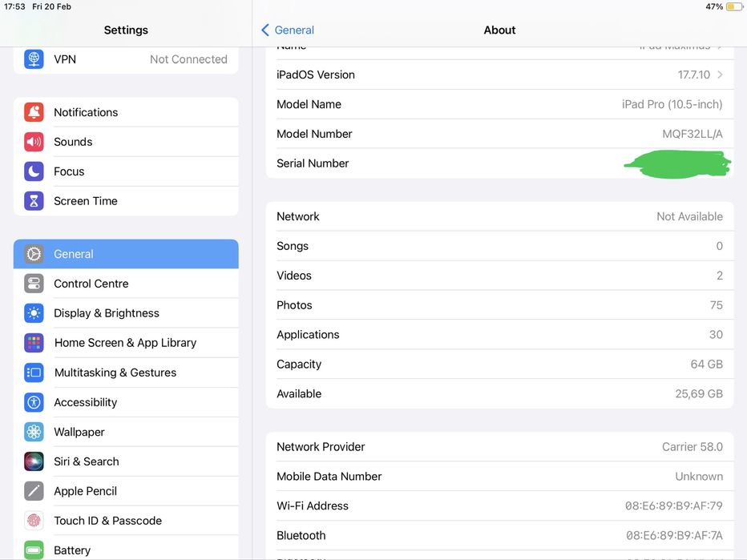Select the Wallpaper label
747x560 pixels.
(79, 432)
